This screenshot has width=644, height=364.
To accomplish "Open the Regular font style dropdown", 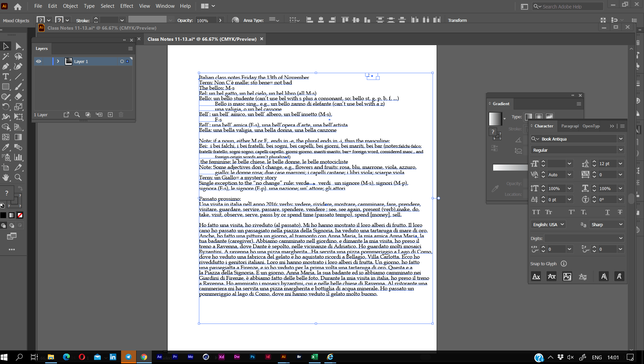I will click(x=620, y=150).
